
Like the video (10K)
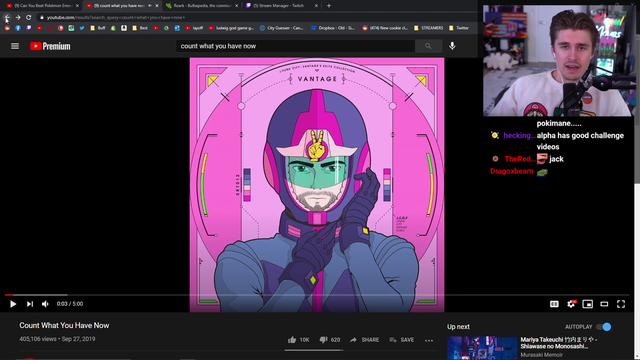pos(298,340)
